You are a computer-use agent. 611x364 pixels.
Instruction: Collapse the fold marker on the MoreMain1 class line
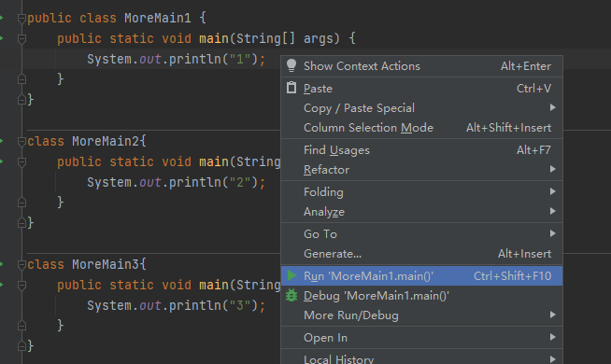coord(21,19)
